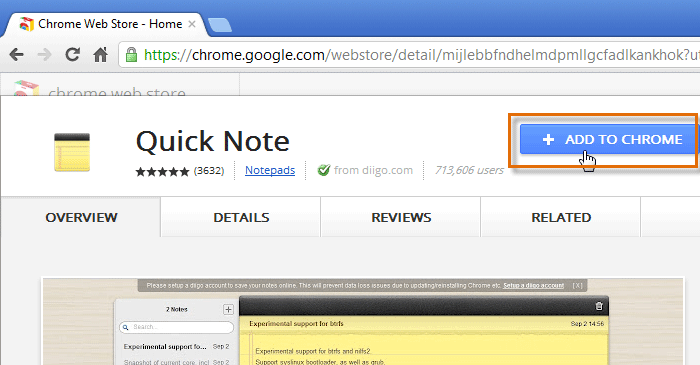Viewport: 700px width, 365px height.
Task: Go back using the browser back arrow
Action: [17, 55]
